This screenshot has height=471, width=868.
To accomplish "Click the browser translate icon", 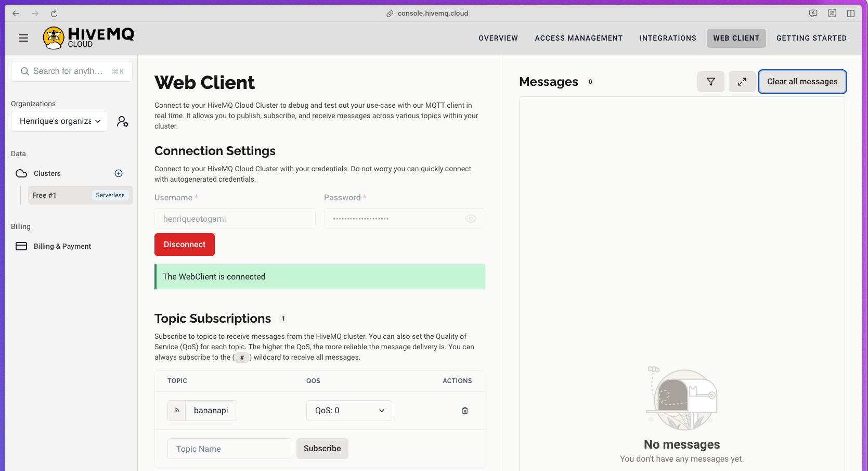I will tap(813, 14).
